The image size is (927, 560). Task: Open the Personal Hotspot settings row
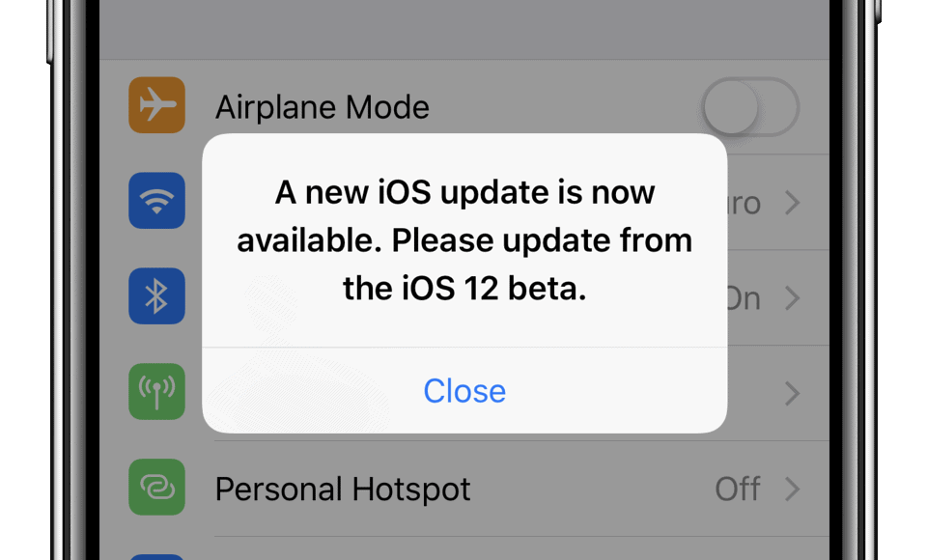pos(464,490)
